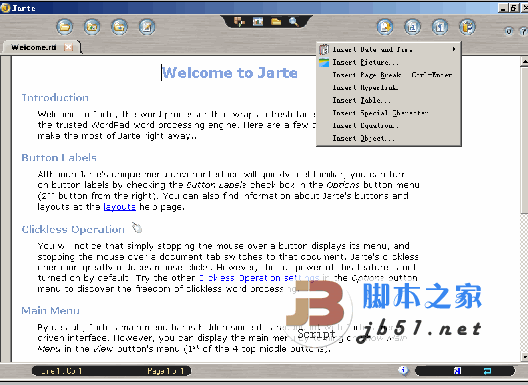Image resolution: width=528 pixels, height=385 pixels.
Task: Open the Font button with the letter 'a'
Action: coord(412,27)
